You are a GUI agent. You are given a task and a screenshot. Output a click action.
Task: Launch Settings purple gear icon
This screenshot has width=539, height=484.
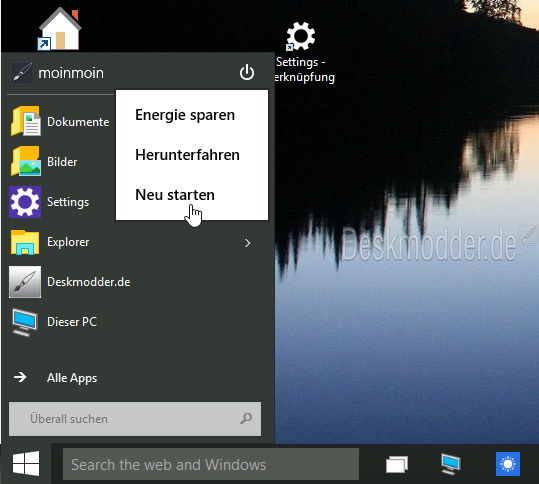tap(25, 202)
